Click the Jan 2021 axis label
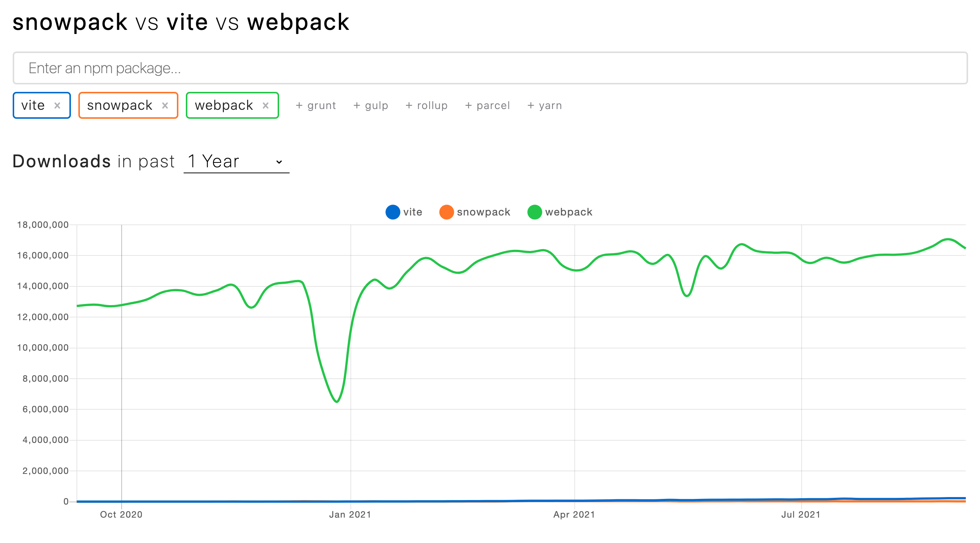The height and width of the screenshot is (543, 980). (350, 515)
